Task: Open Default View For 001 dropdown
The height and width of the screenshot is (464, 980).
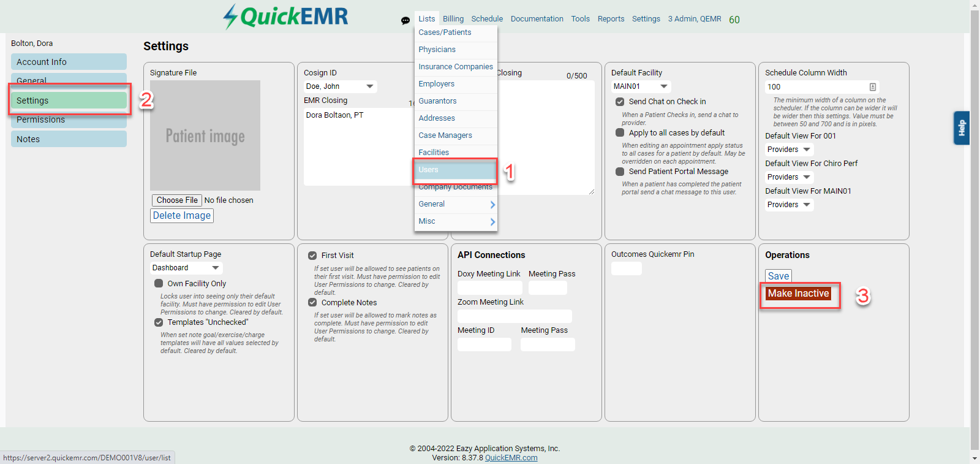Action: [789, 150]
